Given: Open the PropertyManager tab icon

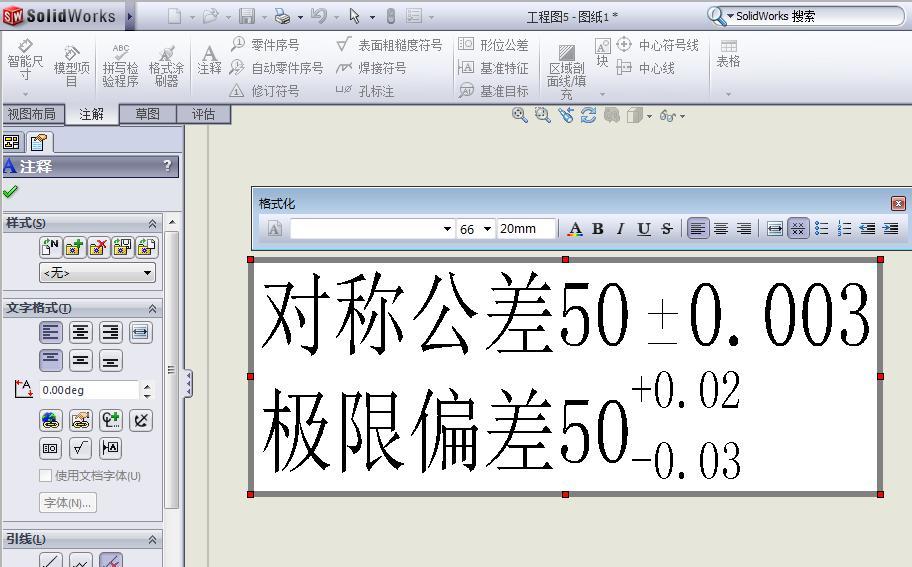Looking at the screenshot, I should 39,142.
